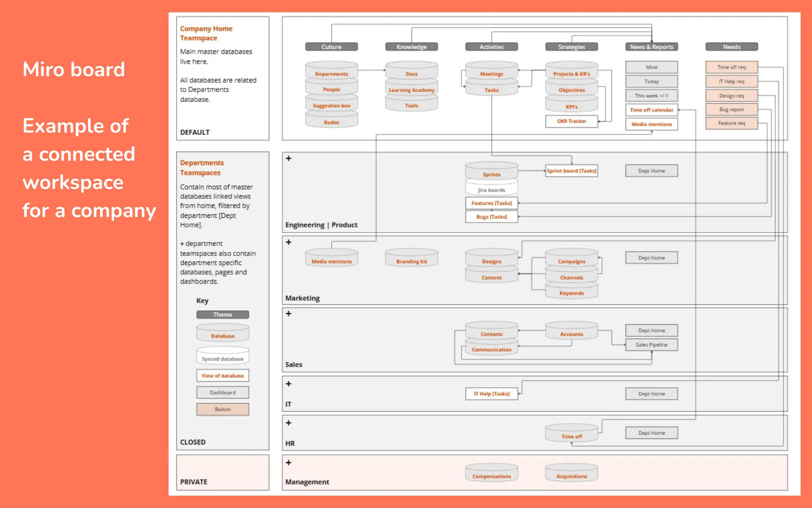This screenshot has width=812, height=508.
Task: Expand the Marketing section plus sign
Action: coord(289,242)
